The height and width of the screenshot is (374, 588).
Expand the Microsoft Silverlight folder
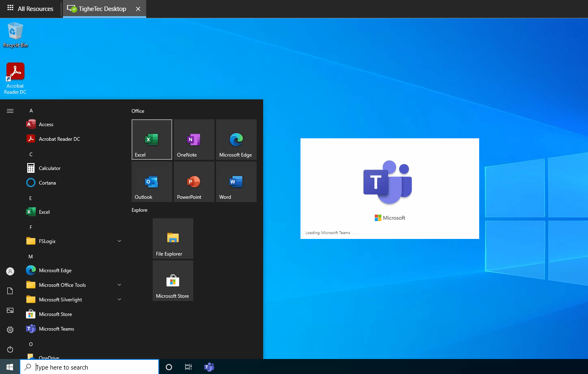click(74, 300)
